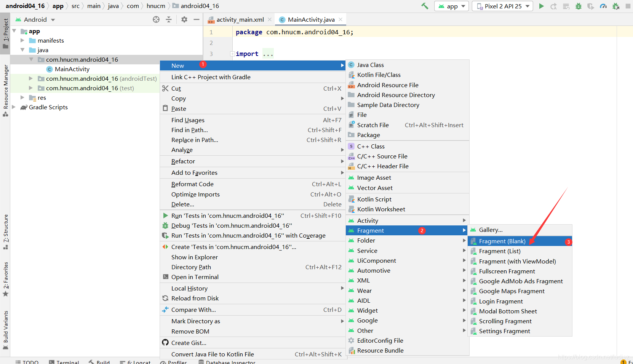
Task: Choose Link C++ Project with Gradle
Action: 253,77
